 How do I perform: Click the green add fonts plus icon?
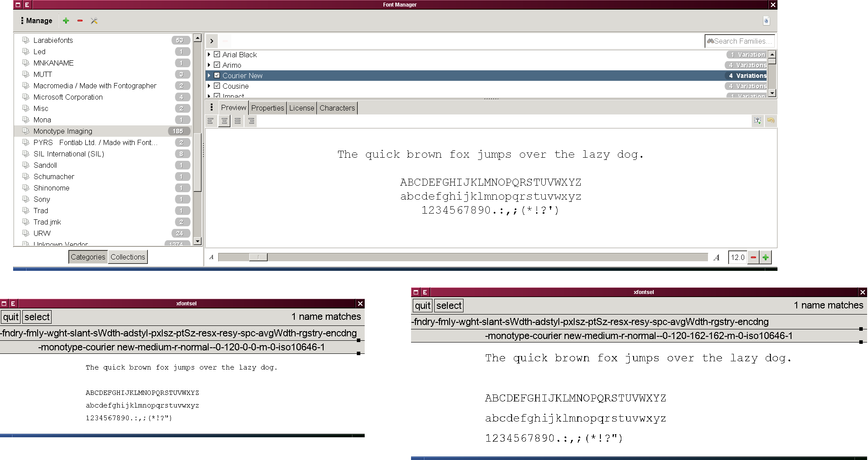66,21
